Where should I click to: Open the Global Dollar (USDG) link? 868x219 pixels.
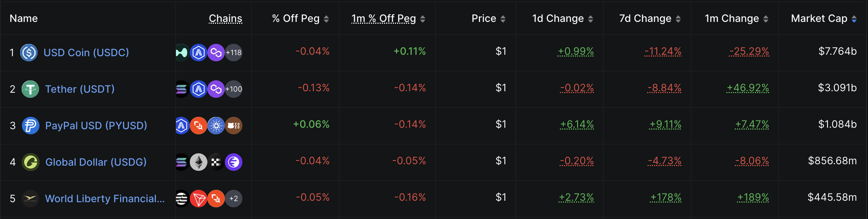click(96, 162)
